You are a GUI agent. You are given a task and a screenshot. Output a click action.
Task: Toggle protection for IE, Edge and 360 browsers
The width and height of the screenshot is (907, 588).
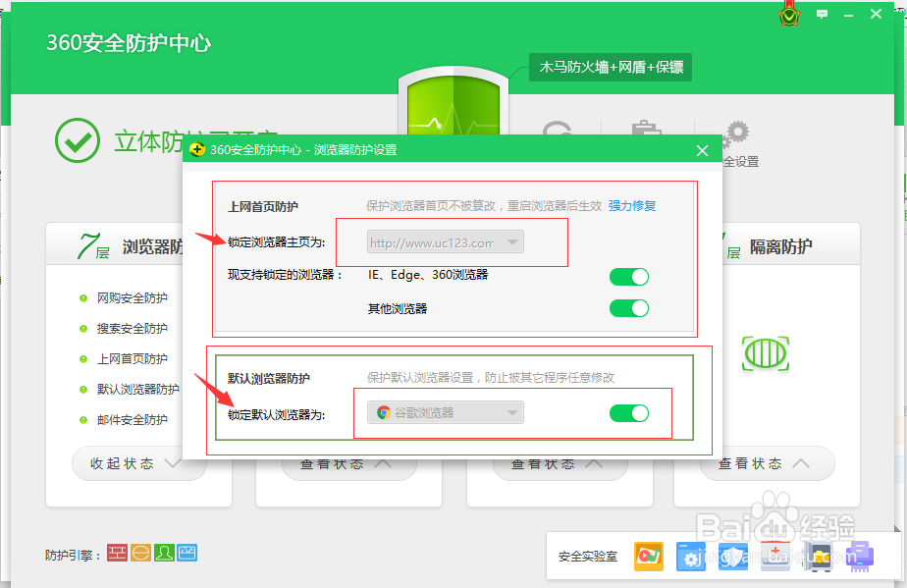coord(628,277)
